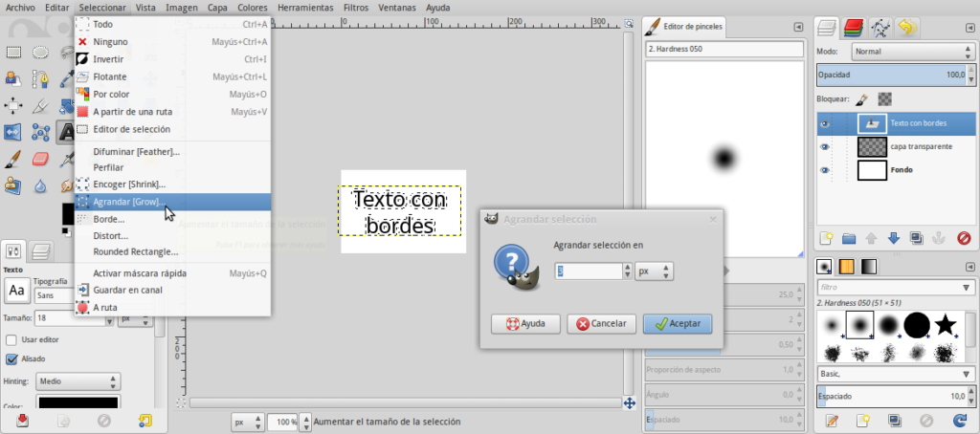This screenshot has width=980, height=434.
Task: Open the px unit dropdown in the dialog
Action: pos(655,271)
